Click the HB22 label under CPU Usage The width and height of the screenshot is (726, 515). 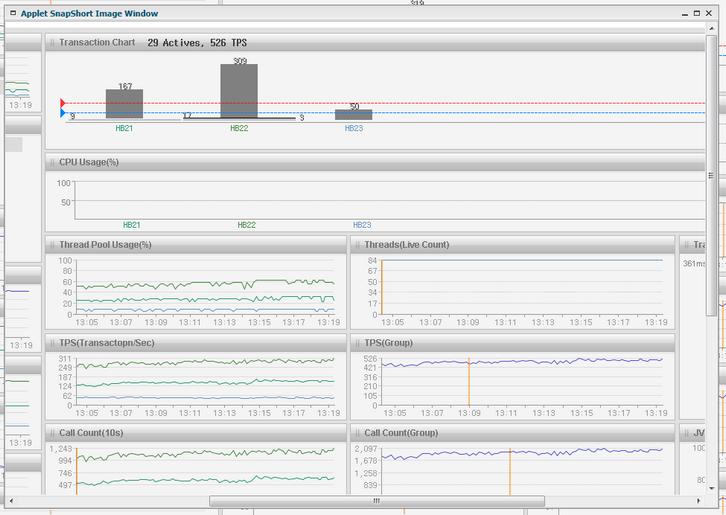coord(246,226)
